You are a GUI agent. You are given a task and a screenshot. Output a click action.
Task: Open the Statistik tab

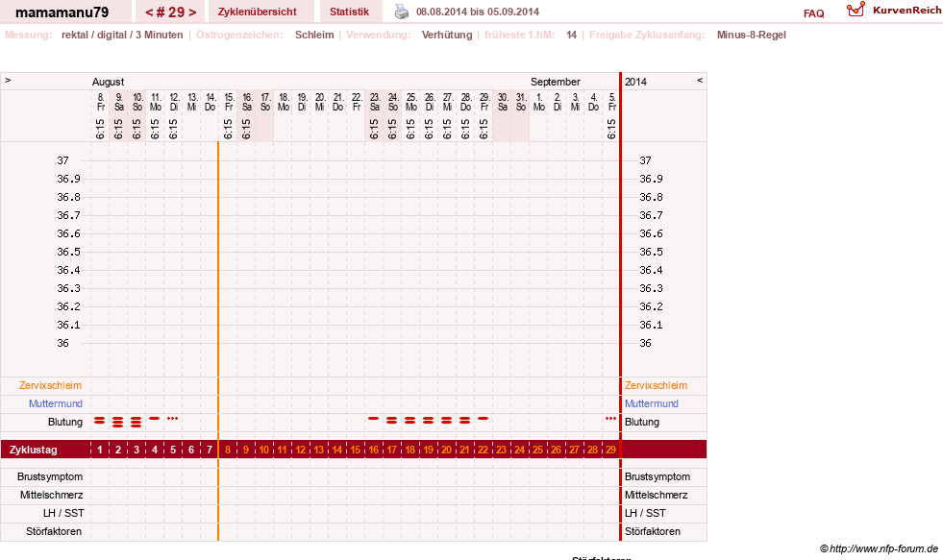click(349, 12)
